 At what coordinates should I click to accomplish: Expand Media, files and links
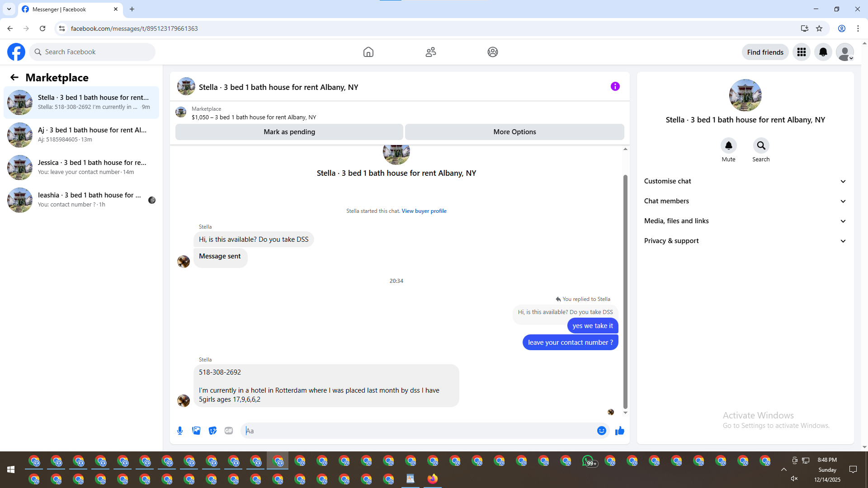(x=745, y=221)
